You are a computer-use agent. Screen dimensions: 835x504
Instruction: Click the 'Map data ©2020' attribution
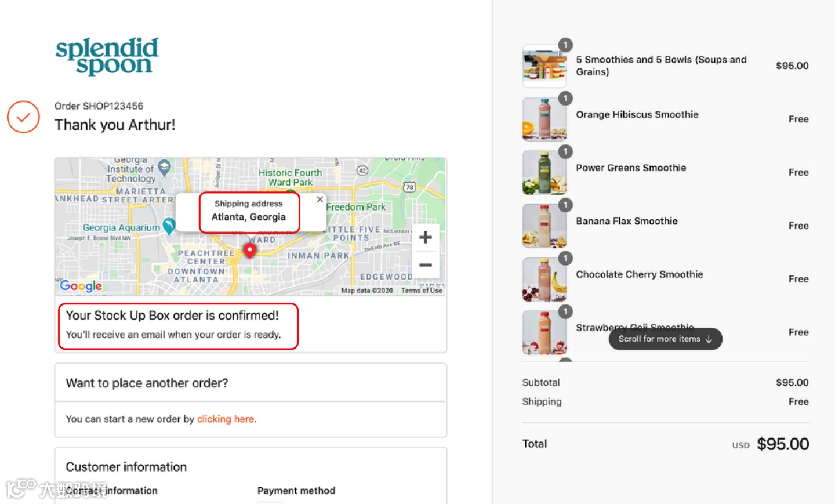367,291
